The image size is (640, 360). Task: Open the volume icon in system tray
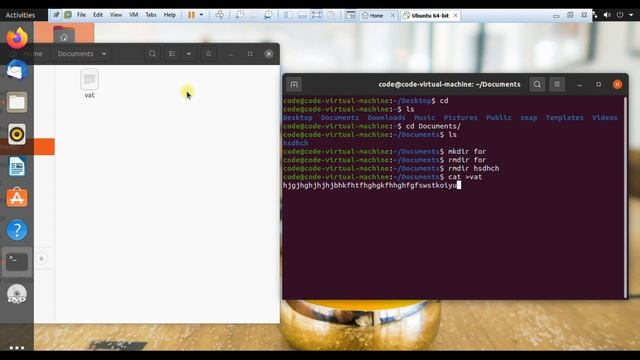(607, 15)
